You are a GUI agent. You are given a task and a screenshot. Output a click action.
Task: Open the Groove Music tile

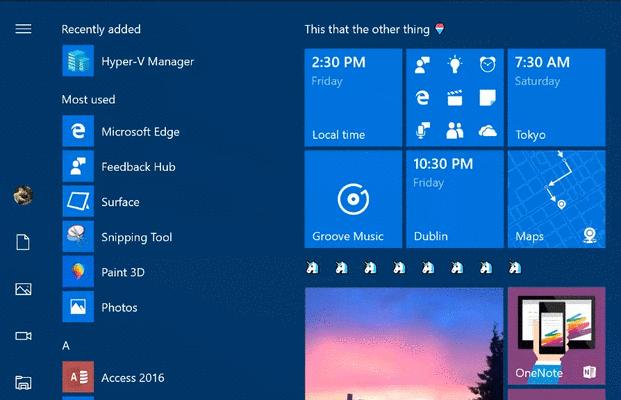tap(353, 199)
